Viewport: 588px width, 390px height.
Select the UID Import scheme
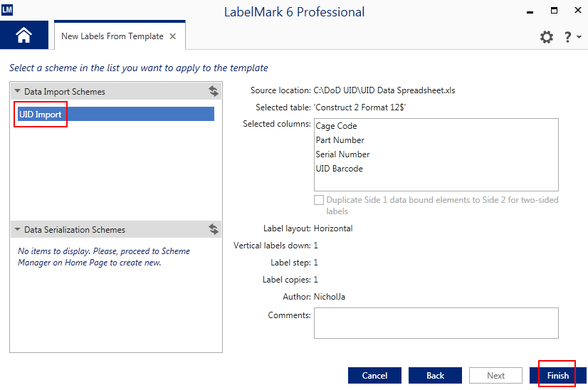point(41,115)
